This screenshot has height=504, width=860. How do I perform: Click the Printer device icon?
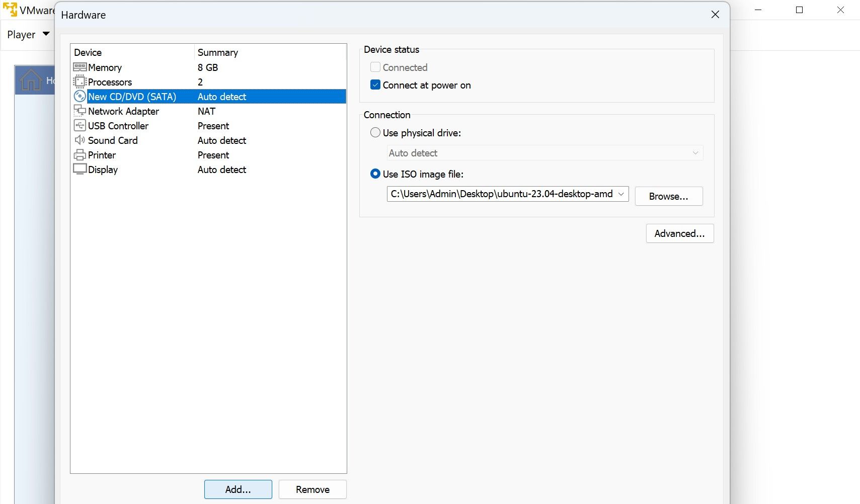coord(80,155)
